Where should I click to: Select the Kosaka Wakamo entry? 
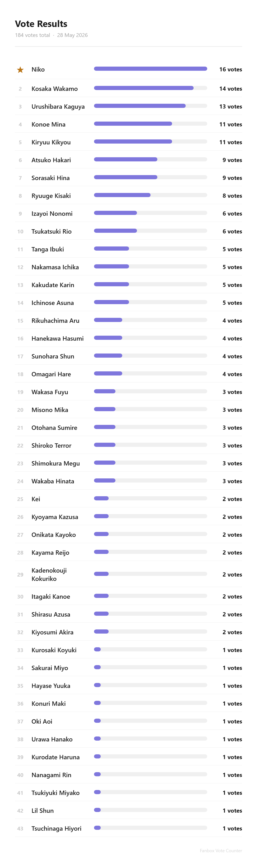click(x=128, y=88)
